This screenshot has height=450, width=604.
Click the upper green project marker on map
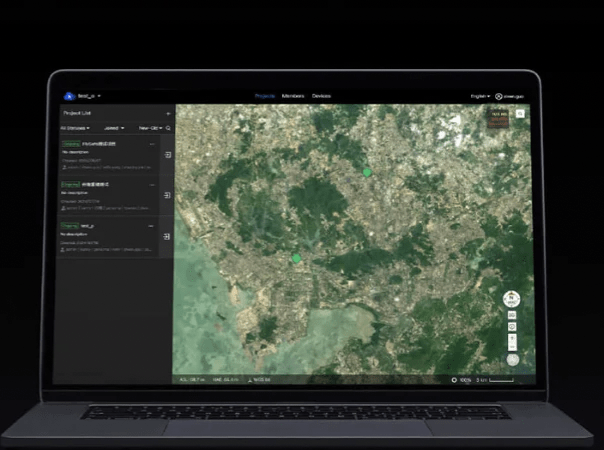pos(367,173)
